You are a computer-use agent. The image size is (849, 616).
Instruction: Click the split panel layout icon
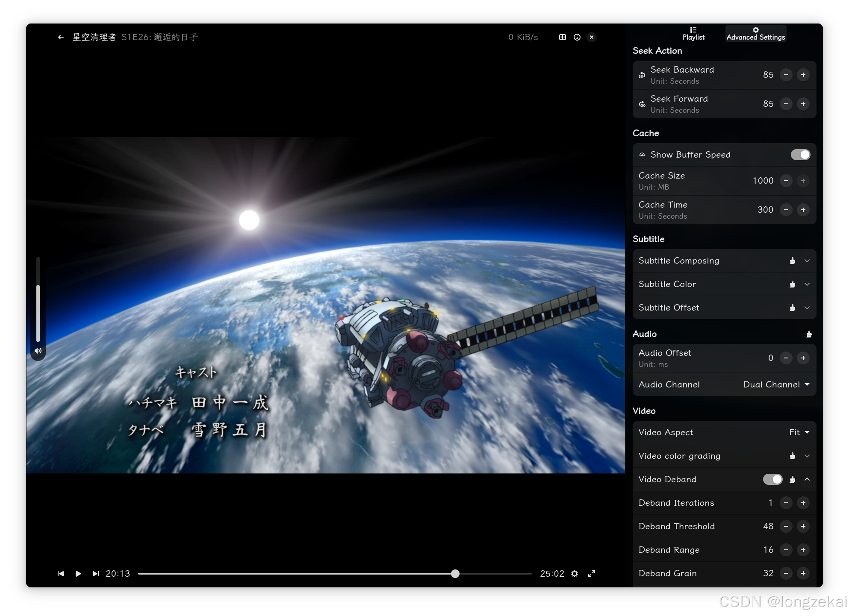click(563, 37)
